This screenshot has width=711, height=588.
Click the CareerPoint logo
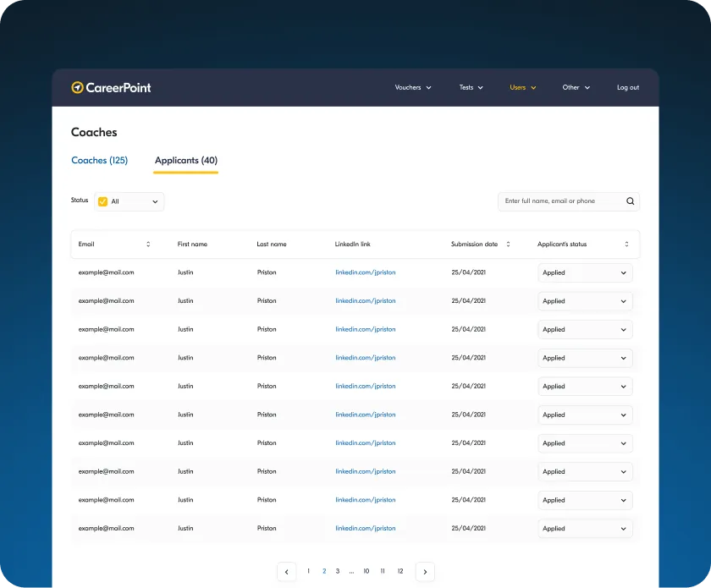[111, 87]
